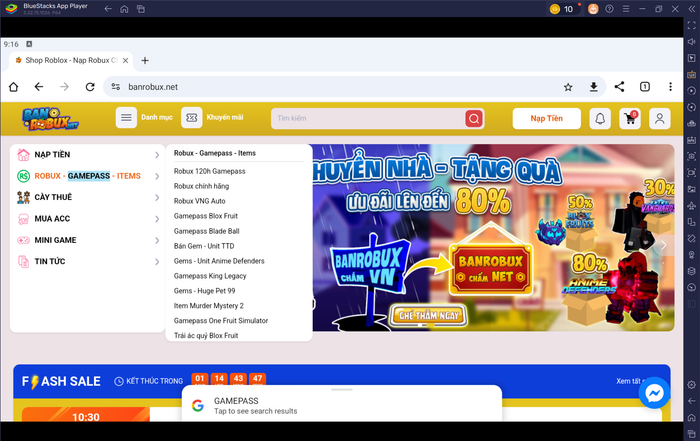
Task: Open a new browser tab with plus
Action: (x=145, y=60)
